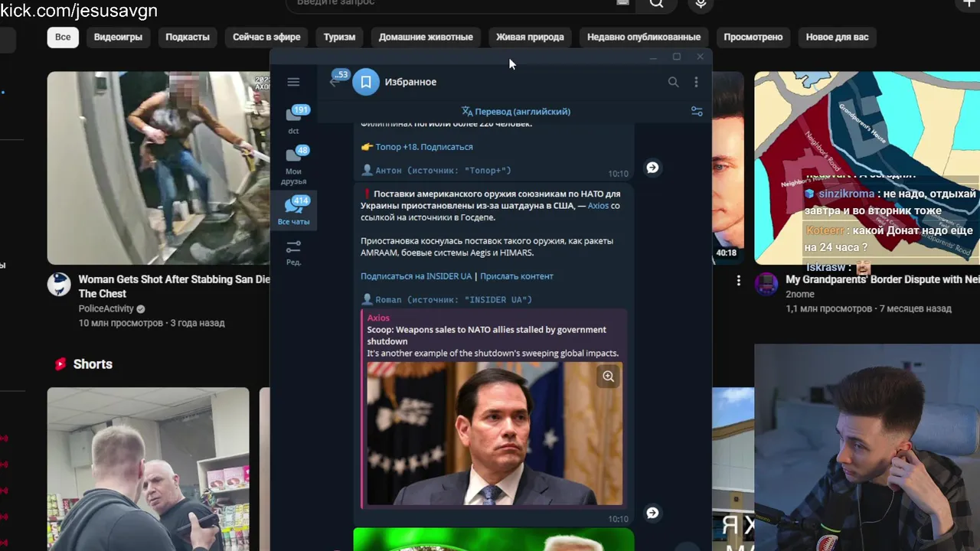Select the Недавно опубликованные chip

pyautogui.click(x=644, y=37)
